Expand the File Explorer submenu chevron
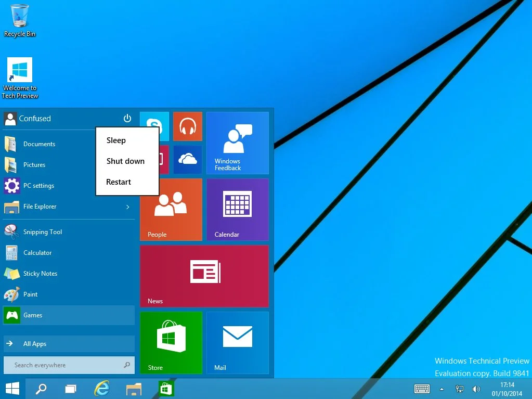 (127, 207)
